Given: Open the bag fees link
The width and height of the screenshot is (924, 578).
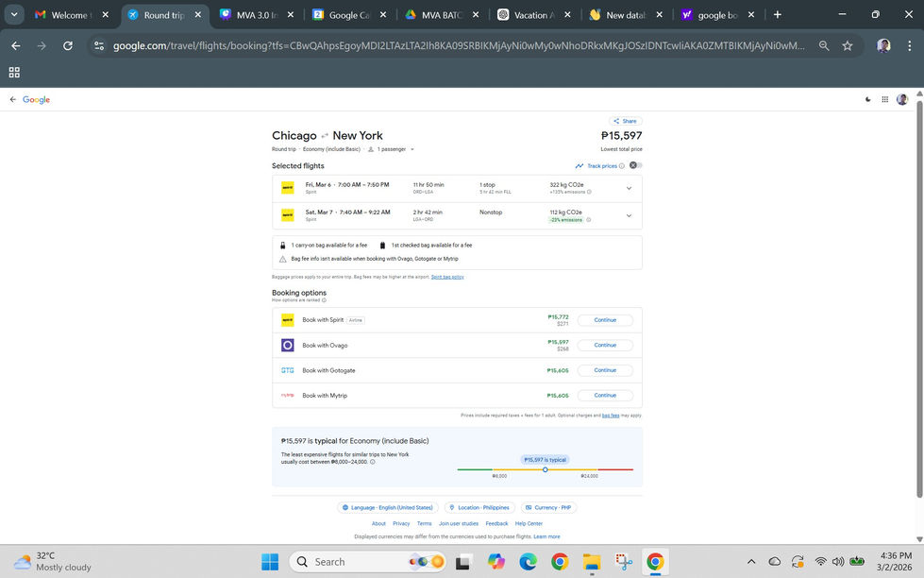Looking at the screenshot, I should pos(611,416).
